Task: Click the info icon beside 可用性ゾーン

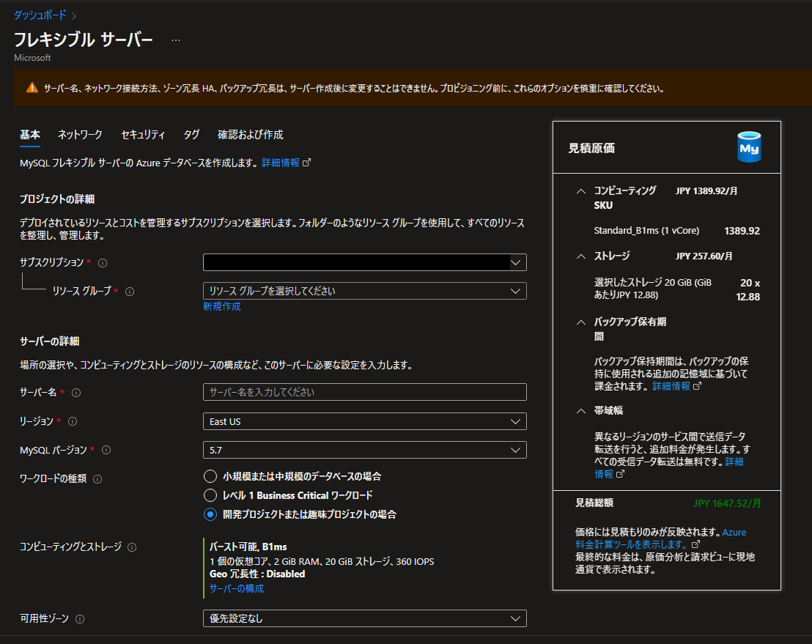Action: pyautogui.click(x=80, y=618)
